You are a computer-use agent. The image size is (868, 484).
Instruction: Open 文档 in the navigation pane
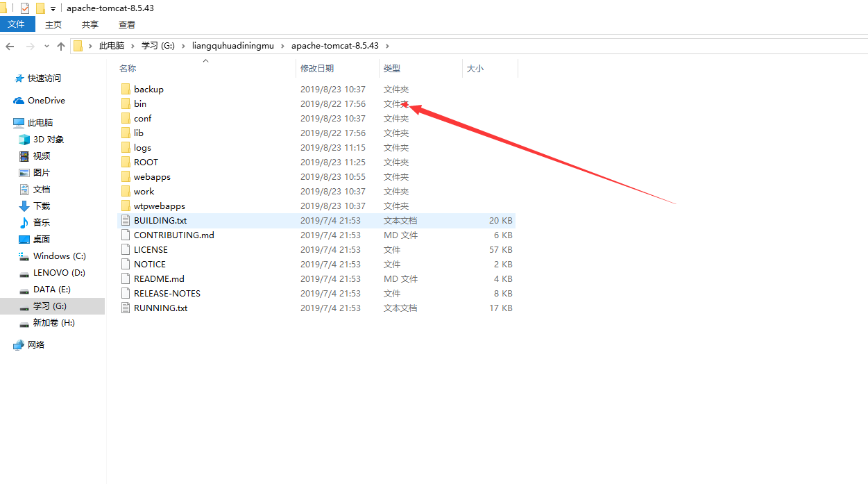[x=35, y=189]
